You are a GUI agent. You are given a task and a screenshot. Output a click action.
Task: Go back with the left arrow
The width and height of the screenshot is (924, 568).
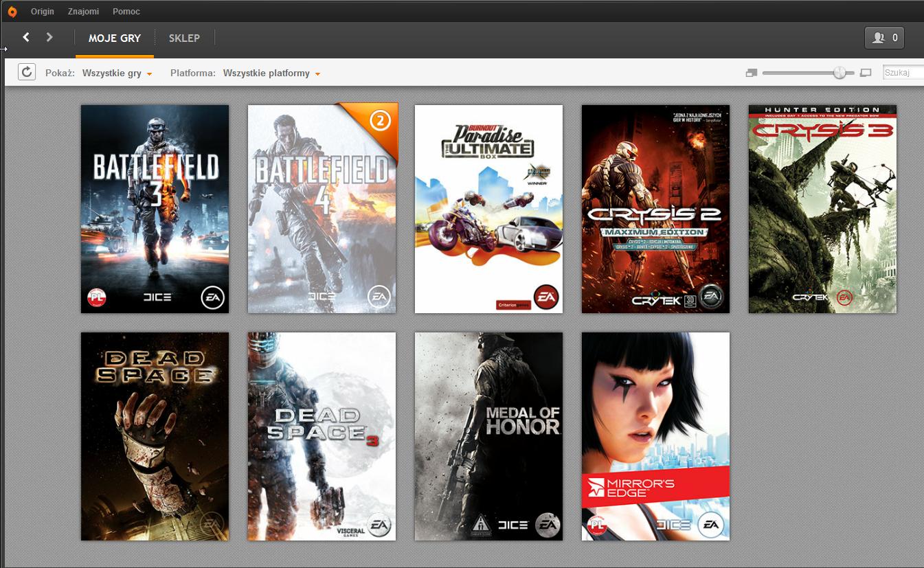pyautogui.click(x=26, y=37)
